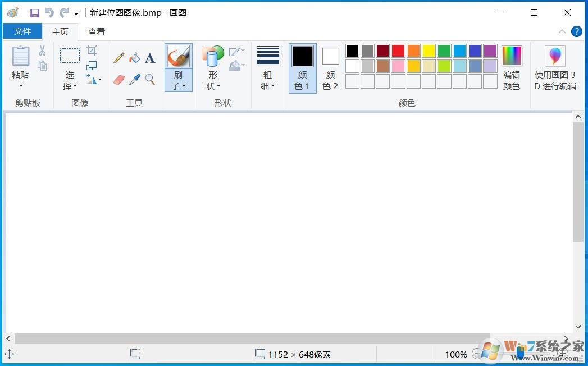The image size is (588, 366).
Task: Select the Text tool
Action: [150, 57]
